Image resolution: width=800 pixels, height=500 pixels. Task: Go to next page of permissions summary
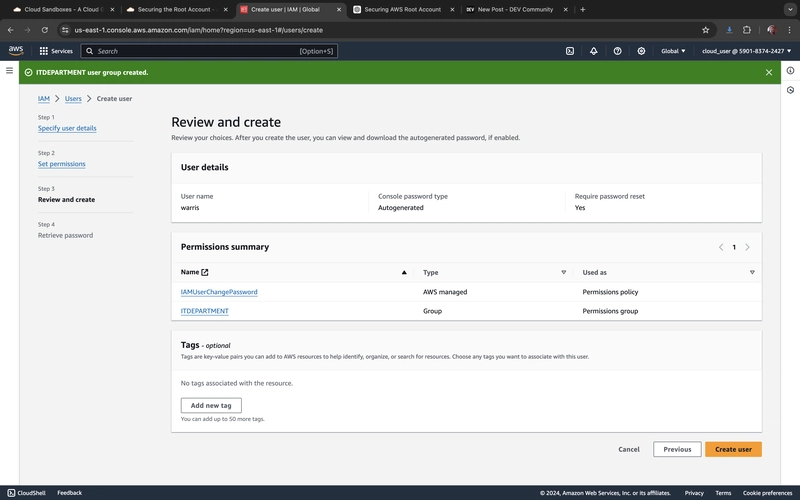point(747,247)
